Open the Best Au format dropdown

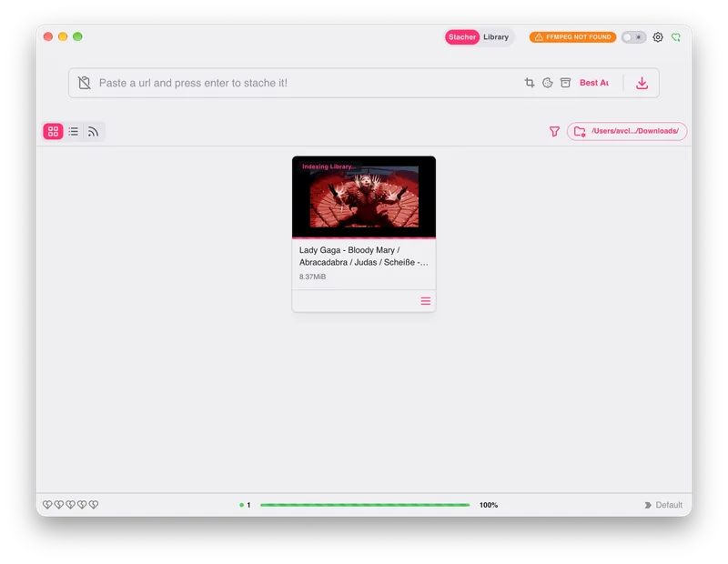click(594, 83)
